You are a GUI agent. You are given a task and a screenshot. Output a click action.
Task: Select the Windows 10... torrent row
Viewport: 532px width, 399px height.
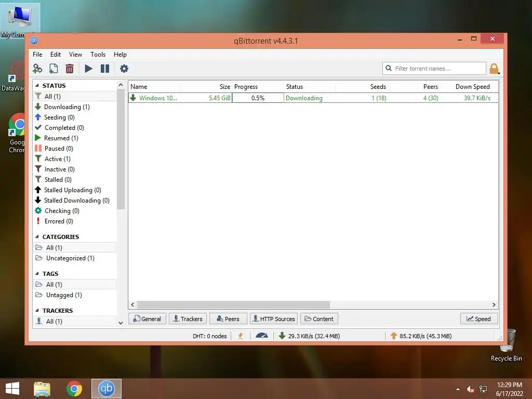pyautogui.click(x=313, y=98)
